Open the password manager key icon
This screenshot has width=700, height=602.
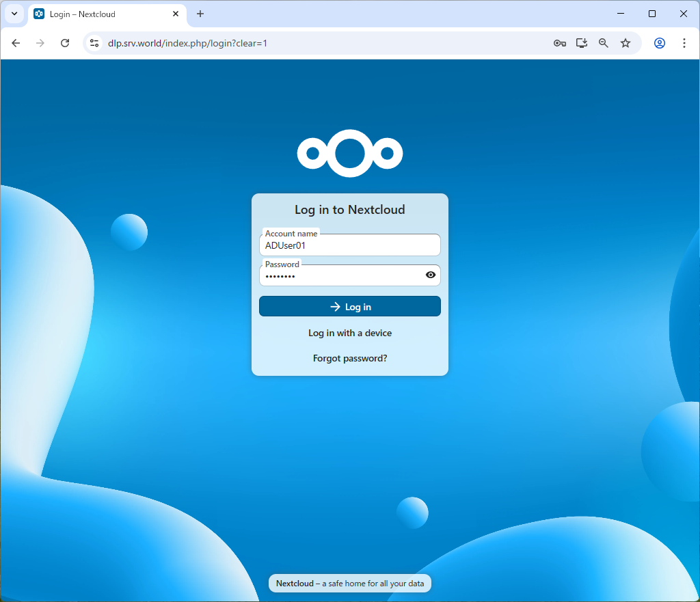pyautogui.click(x=560, y=43)
